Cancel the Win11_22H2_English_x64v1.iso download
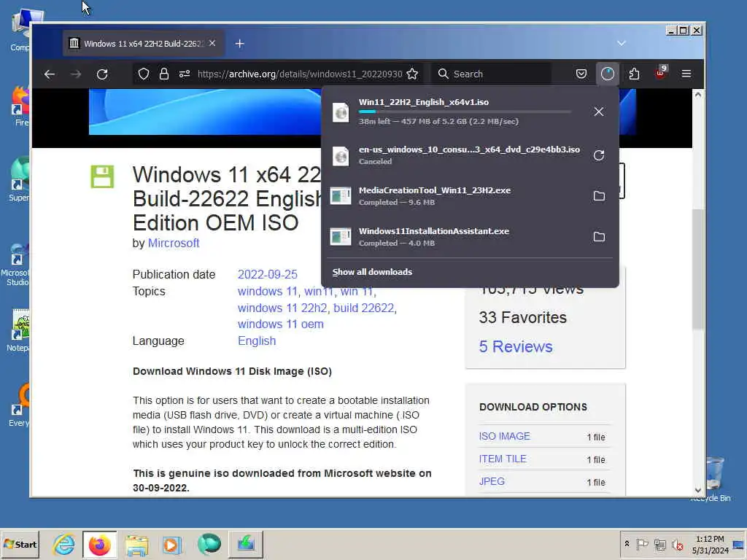The width and height of the screenshot is (747, 560). 599,112
